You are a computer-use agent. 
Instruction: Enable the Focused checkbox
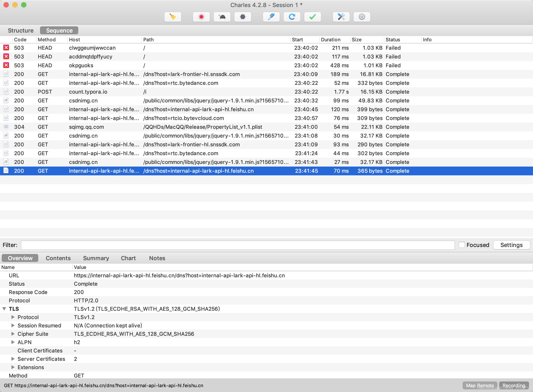[x=462, y=245]
